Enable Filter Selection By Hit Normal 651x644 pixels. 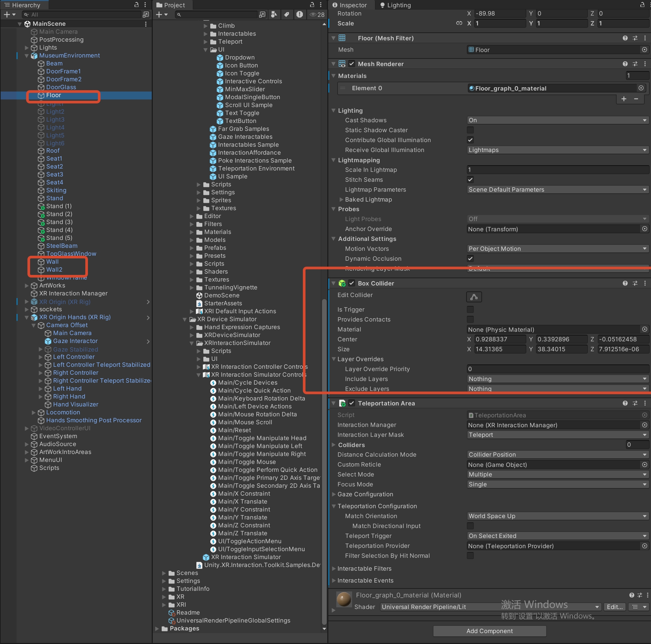click(470, 555)
